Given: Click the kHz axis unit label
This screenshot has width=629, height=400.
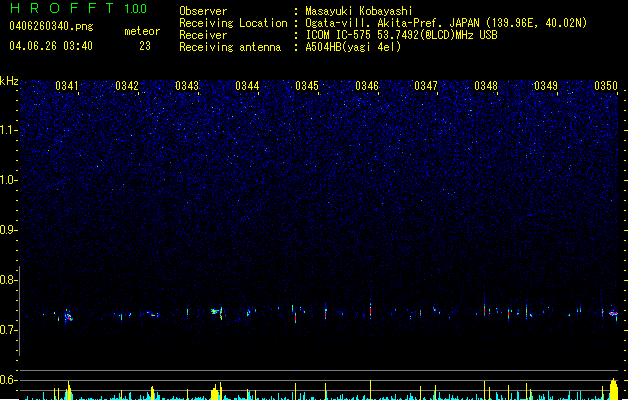Looking at the screenshot, I should (9, 81).
